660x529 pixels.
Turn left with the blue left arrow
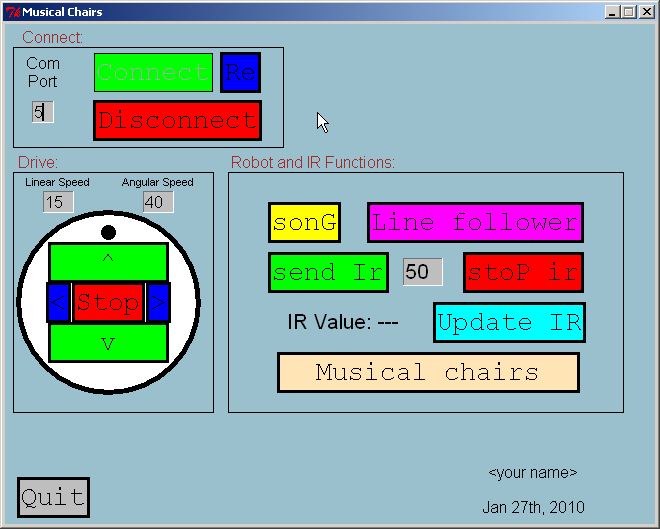coord(58,302)
